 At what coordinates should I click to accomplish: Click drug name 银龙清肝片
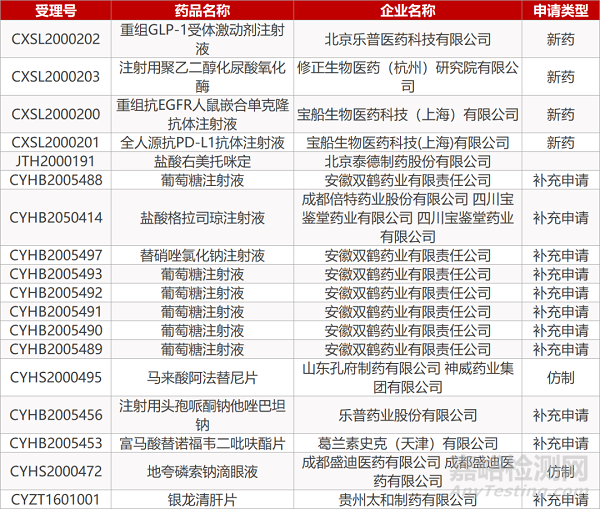pyautogui.click(x=202, y=499)
